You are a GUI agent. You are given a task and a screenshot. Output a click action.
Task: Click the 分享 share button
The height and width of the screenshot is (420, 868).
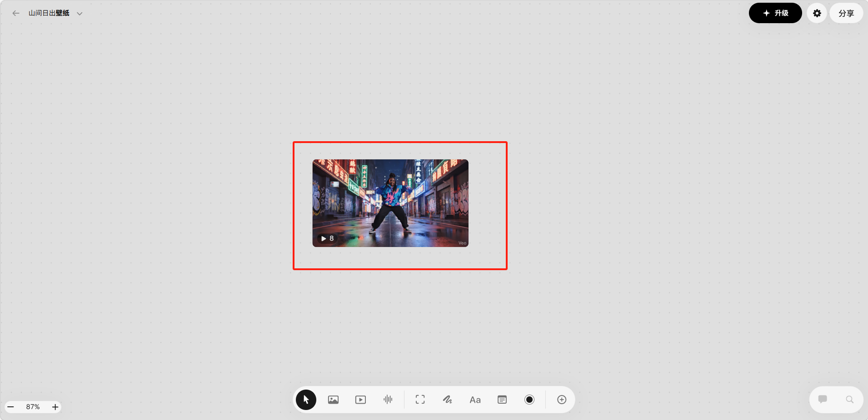pos(846,13)
